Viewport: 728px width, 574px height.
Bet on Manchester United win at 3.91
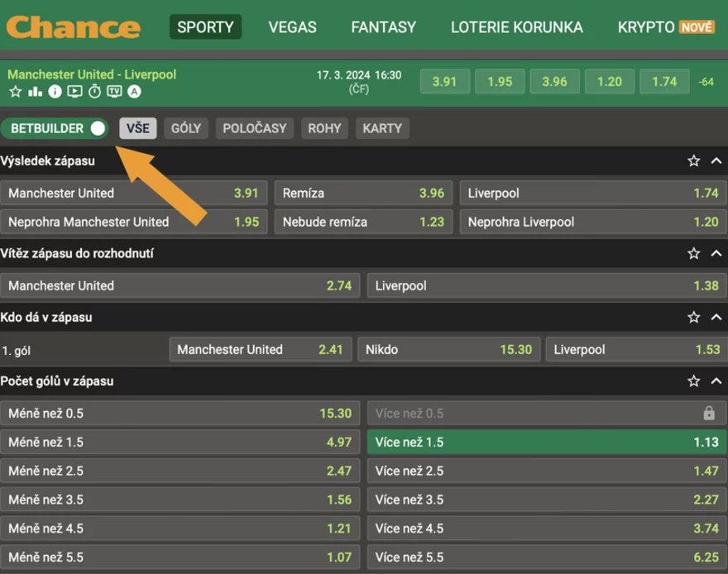(x=134, y=193)
